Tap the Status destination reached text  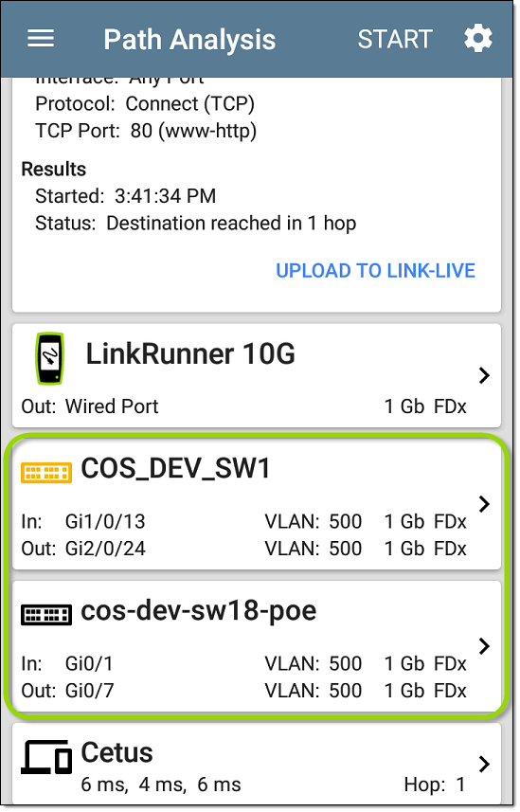(195, 224)
